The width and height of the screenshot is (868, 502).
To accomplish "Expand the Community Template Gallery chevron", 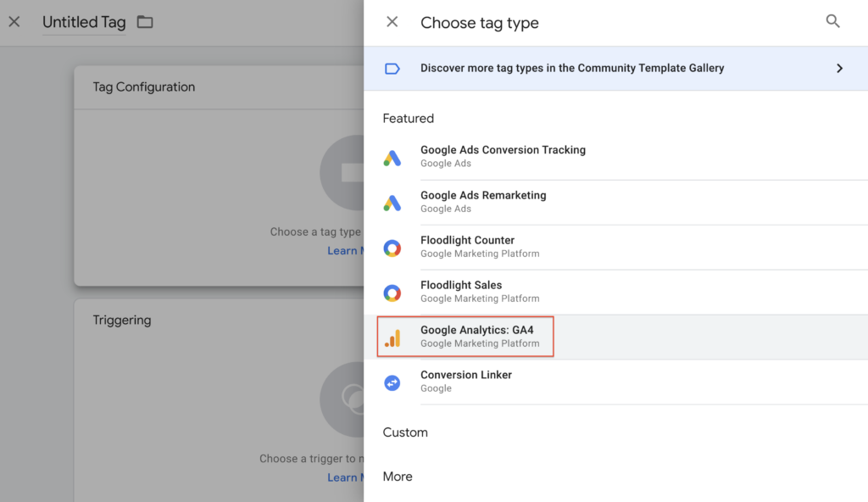I will pyautogui.click(x=839, y=68).
